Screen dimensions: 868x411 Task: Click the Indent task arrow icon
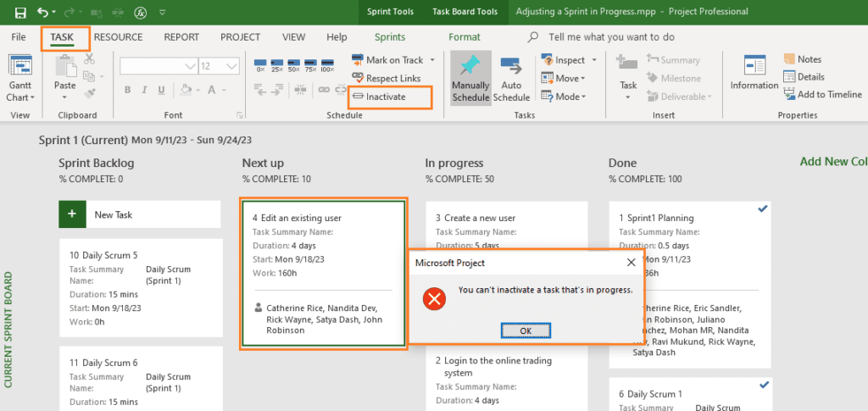[x=277, y=89]
